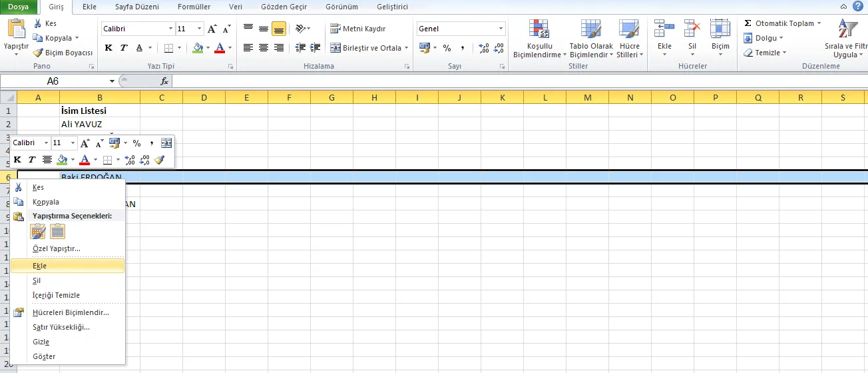Toggle italic (T) in the mini toolbar
The height and width of the screenshot is (373, 868).
pyautogui.click(x=31, y=160)
